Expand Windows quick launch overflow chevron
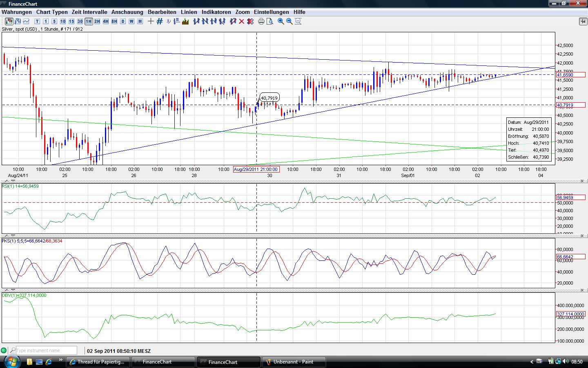 tap(61, 360)
